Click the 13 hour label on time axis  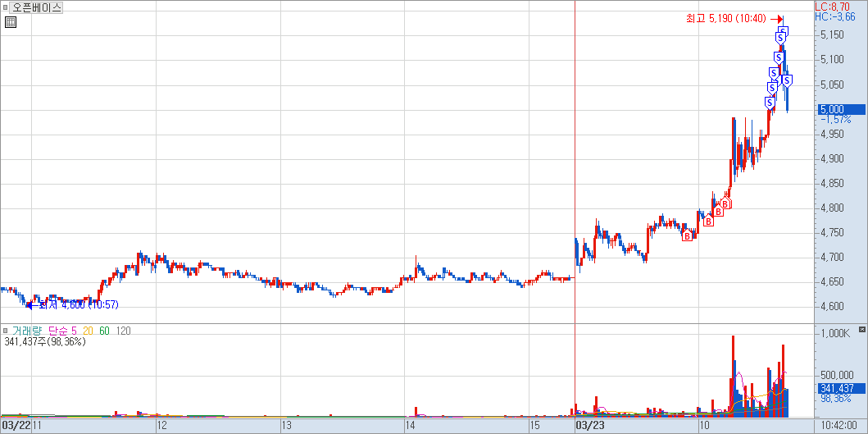(287, 426)
